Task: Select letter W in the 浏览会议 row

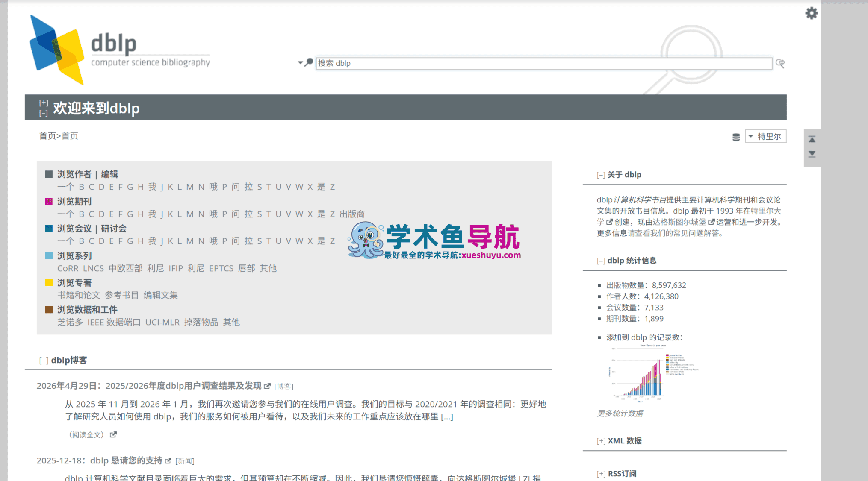Action: [x=299, y=241]
